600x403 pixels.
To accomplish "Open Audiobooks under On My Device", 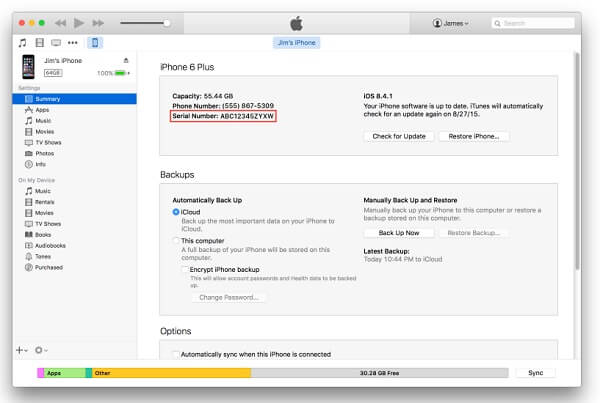I will click(50, 244).
